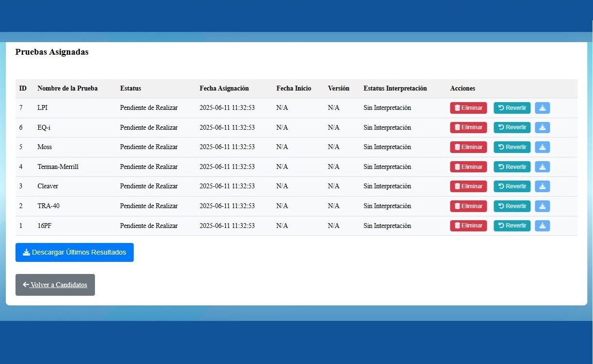Image resolution: width=593 pixels, height=364 pixels.
Task: Revert the LPI test status
Action: pos(512,108)
